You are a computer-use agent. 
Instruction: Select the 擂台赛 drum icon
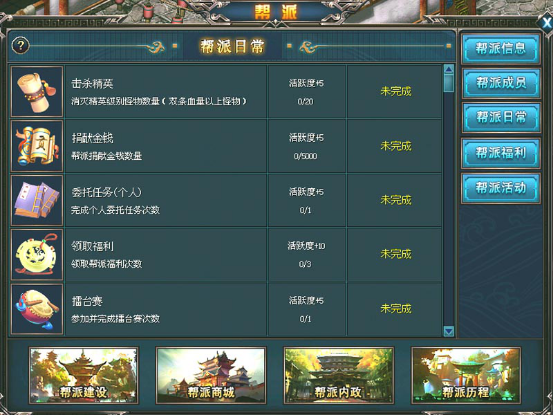point(37,309)
